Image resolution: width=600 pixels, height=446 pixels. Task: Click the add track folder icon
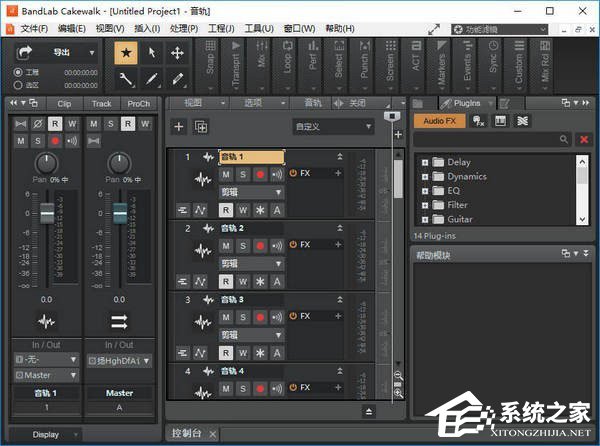tap(201, 127)
